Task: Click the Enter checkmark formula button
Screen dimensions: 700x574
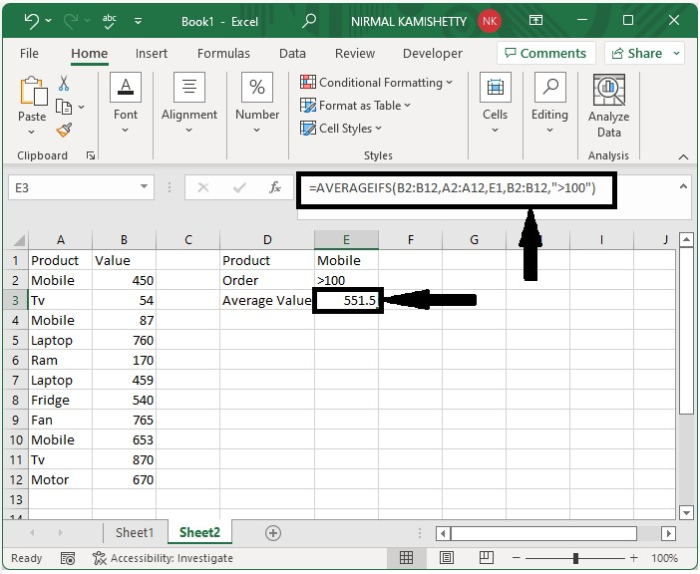Action: 239,187
